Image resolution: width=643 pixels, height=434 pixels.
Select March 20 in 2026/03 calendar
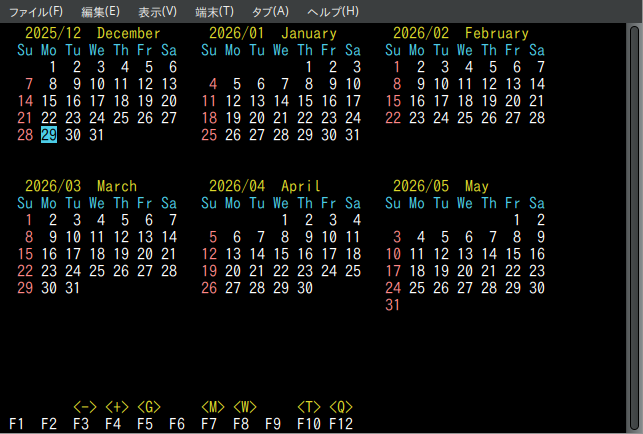click(x=145, y=254)
